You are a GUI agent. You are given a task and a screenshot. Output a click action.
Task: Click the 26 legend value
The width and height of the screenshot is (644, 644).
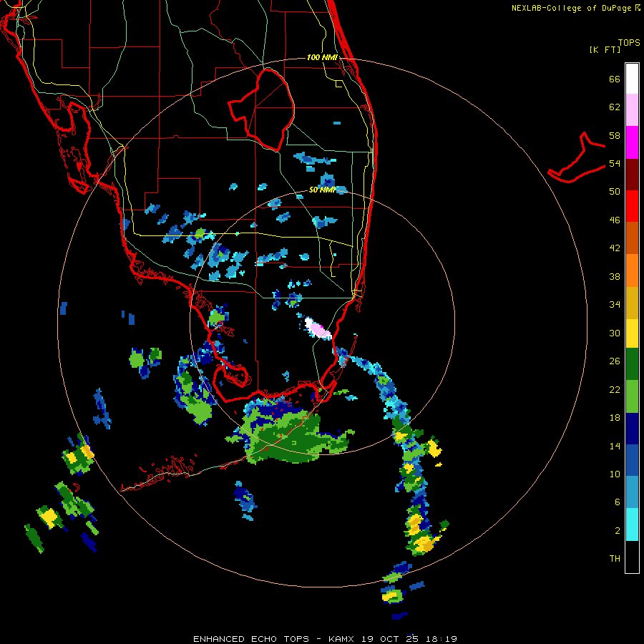point(615,361)
